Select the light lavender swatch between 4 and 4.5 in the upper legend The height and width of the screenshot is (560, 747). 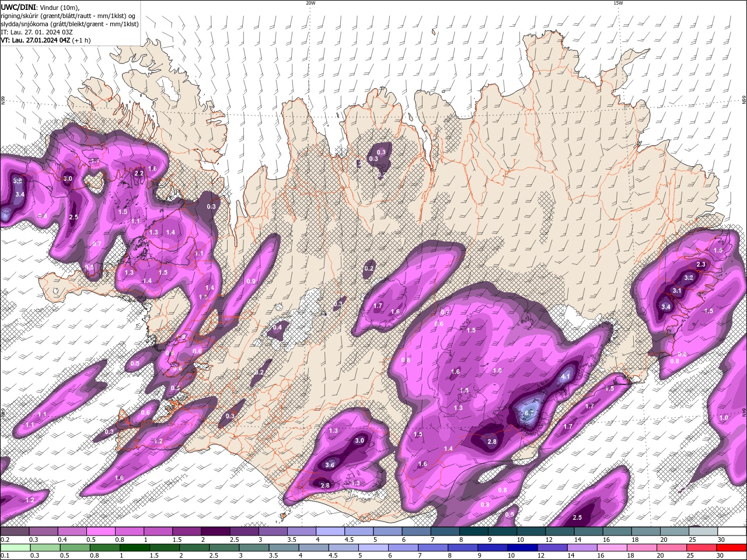click(x=330, y=531)
